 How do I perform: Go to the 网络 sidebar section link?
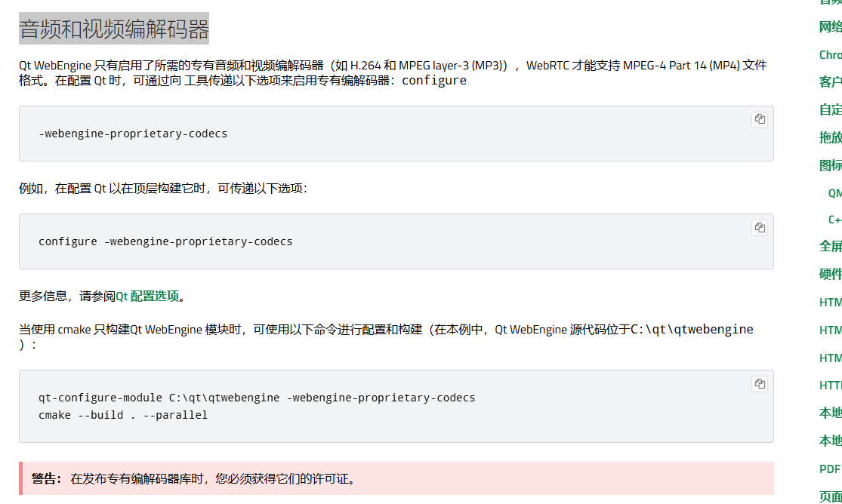click(x=830, y=27)
